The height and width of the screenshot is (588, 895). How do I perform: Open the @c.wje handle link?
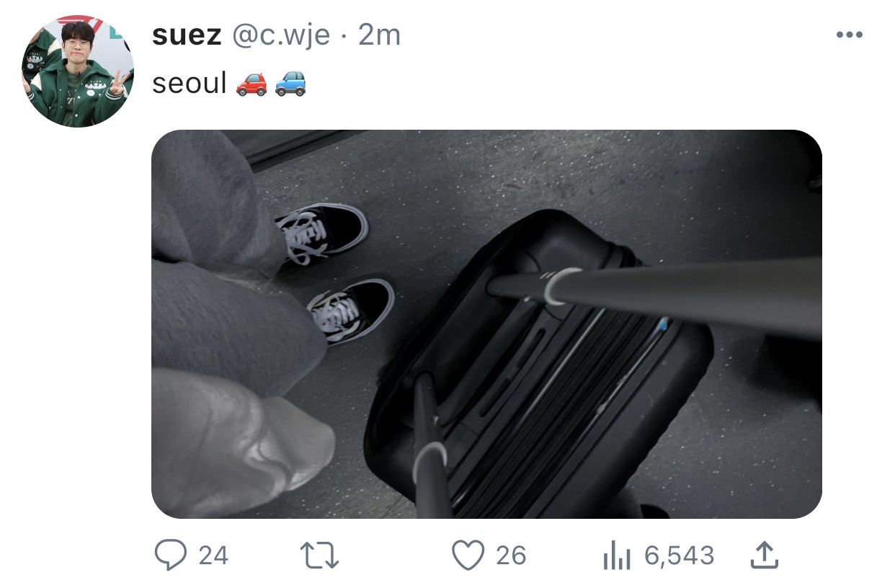(280, 35)
